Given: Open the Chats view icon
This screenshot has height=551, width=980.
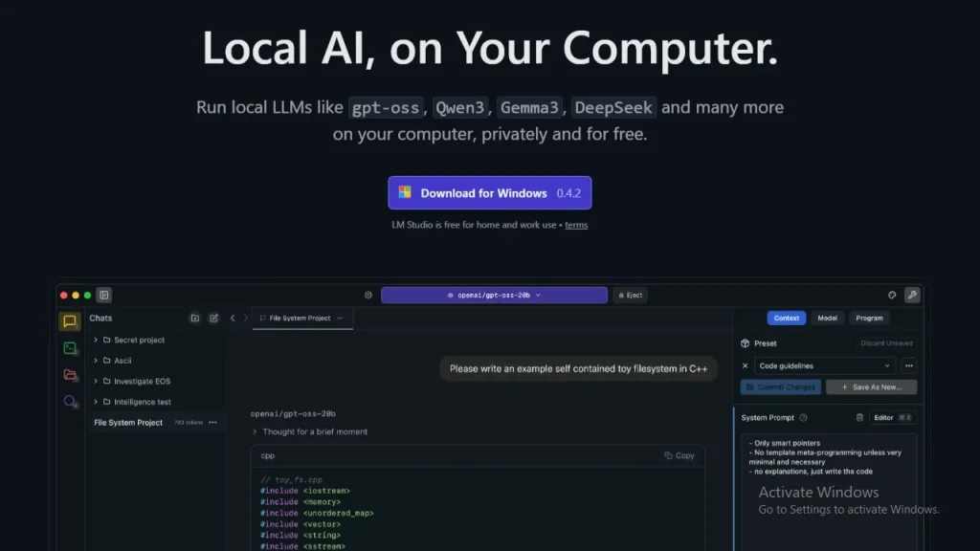Looking at the screenshot, I should pos(69,321).
